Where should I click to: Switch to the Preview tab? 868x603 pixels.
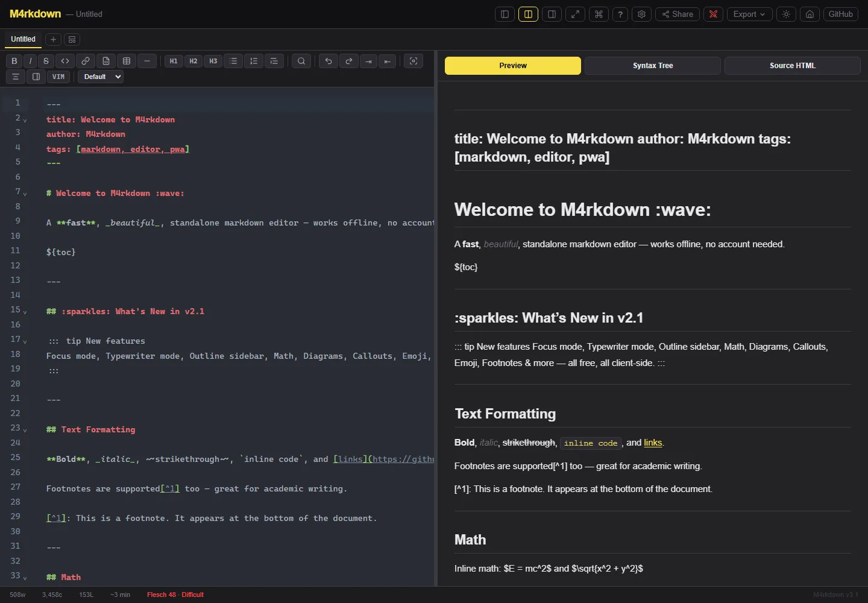point(513,66)
